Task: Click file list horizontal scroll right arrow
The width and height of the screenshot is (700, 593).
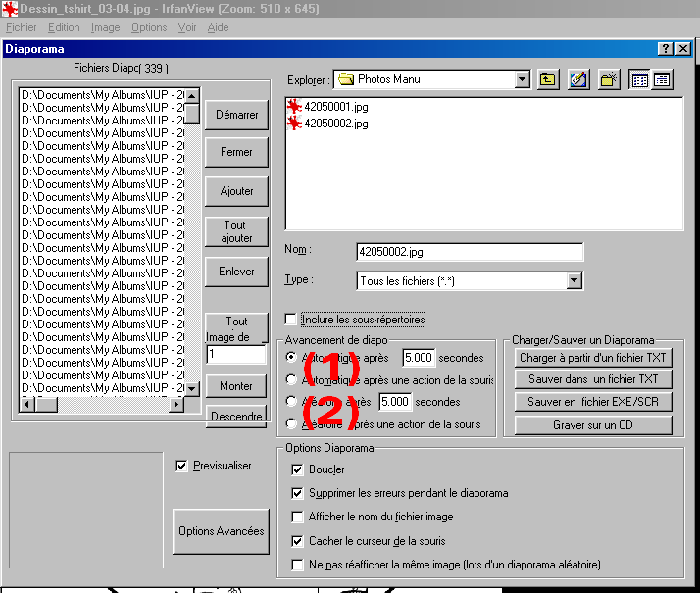Action: (x=176, y=404)
